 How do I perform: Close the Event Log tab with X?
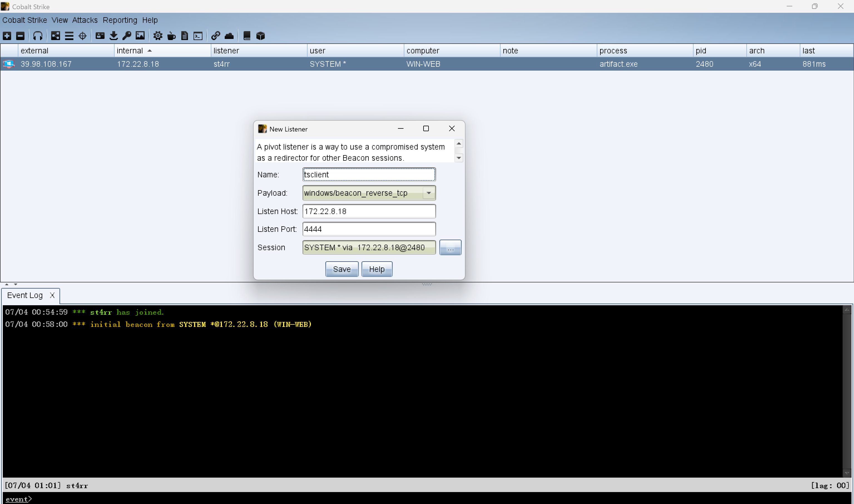pos(52,296)
